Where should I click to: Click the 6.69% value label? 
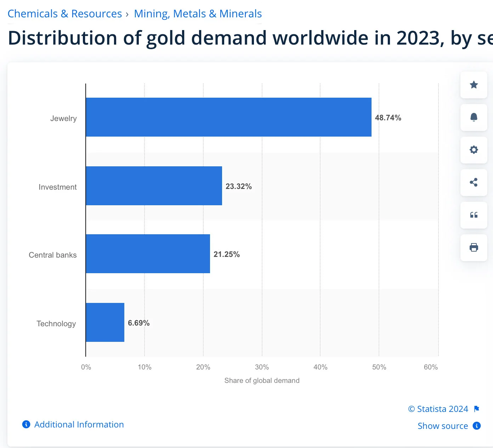point(139,323)
